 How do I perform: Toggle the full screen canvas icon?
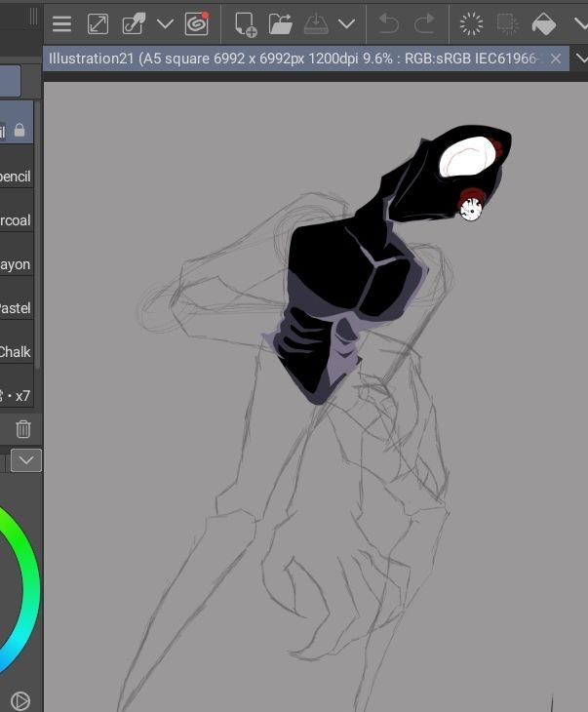coord(98,24)
